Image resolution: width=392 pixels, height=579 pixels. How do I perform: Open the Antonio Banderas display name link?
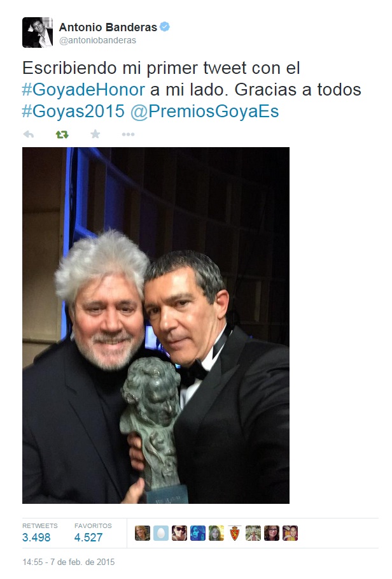[x=108, y=27]
